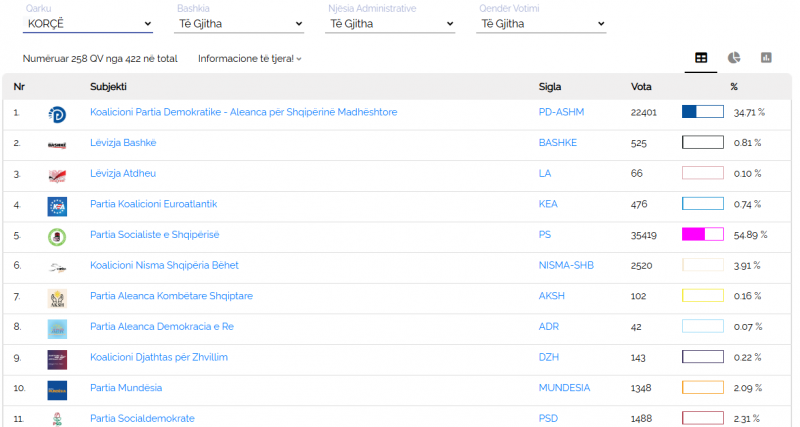This screenshot has height=427, width=800.
Task: Open the Qarku dropdown showing KORÇË
Action: click(88, 23)
